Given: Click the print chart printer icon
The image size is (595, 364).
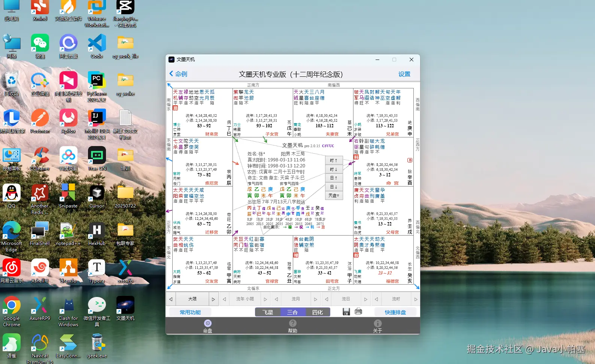Looking at the screenshot, I should coord(358,312).
